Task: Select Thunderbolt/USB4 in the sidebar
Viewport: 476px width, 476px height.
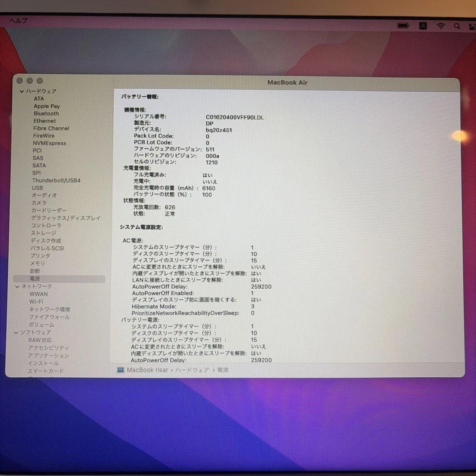Action: [x=56, y=180]
